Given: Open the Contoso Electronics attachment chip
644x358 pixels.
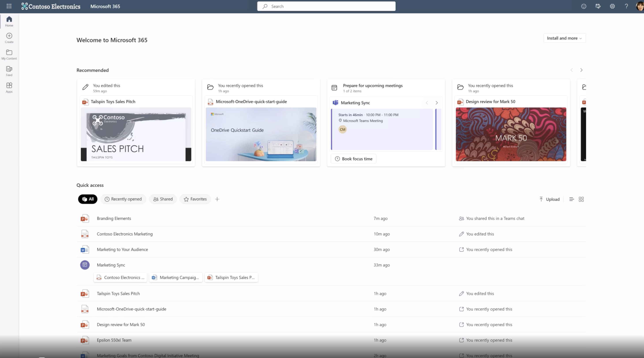Looking at the screenshot, I should click(x=120, y=277).
